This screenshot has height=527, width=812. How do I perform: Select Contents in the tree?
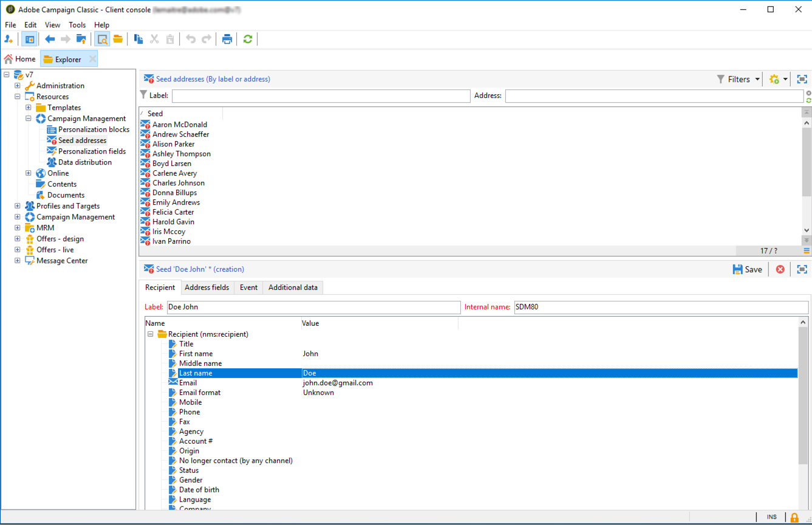(62, 184)
